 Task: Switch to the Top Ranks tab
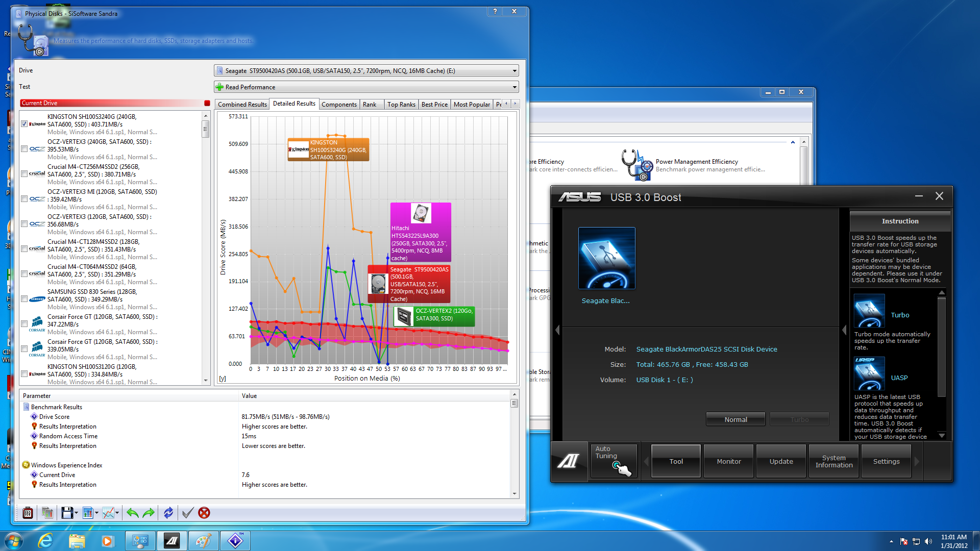[x=401, y=105]
